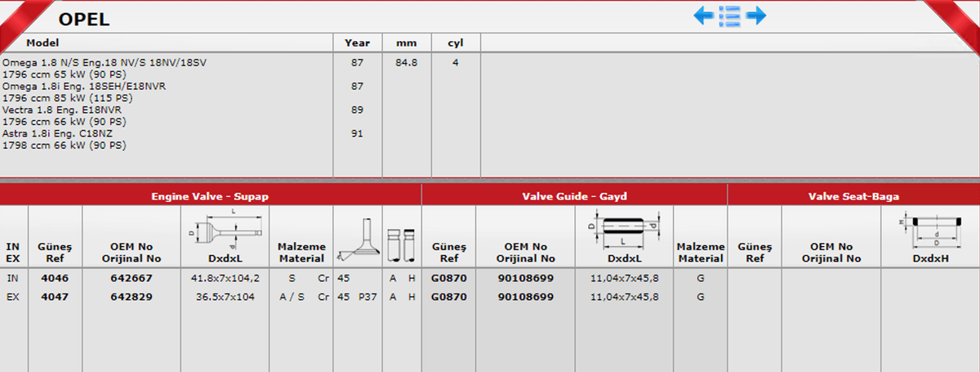Open the list view icon between arrows

729,15
